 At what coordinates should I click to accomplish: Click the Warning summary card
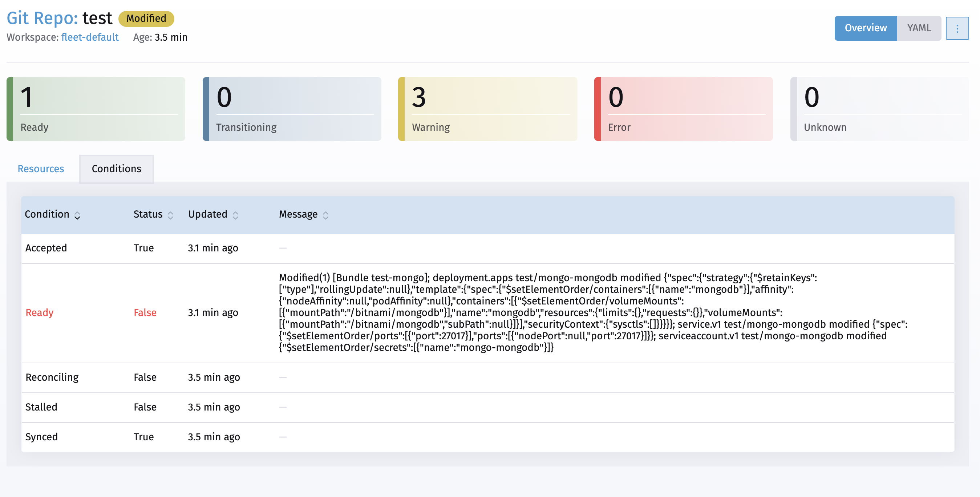click(487, 109)
